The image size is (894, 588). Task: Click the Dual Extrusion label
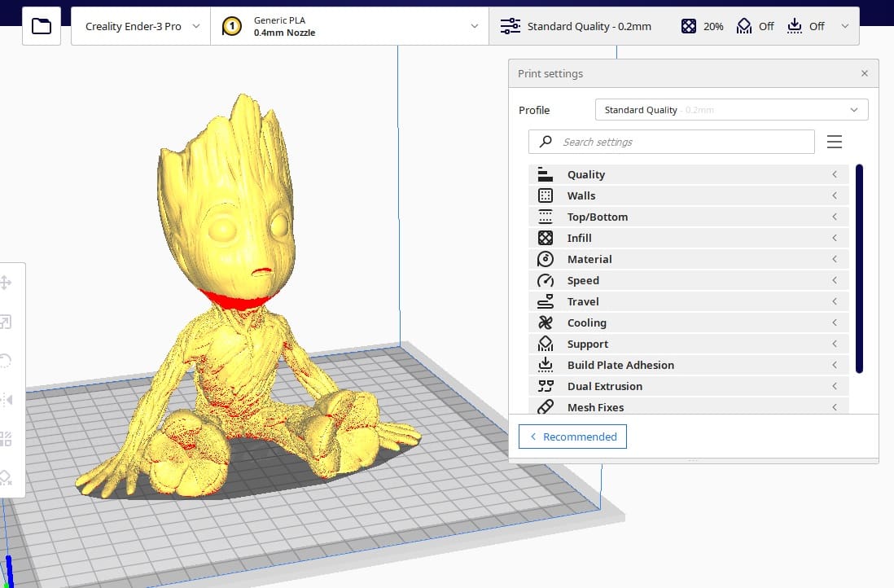pyautogui.click(x=604, y=386)
